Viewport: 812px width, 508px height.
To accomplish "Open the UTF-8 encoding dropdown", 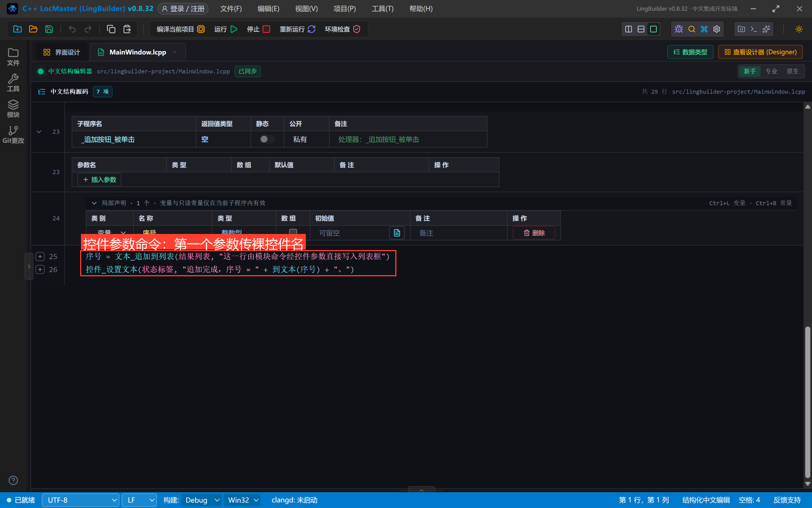I will pyautogui.click(x=81, y=500).
